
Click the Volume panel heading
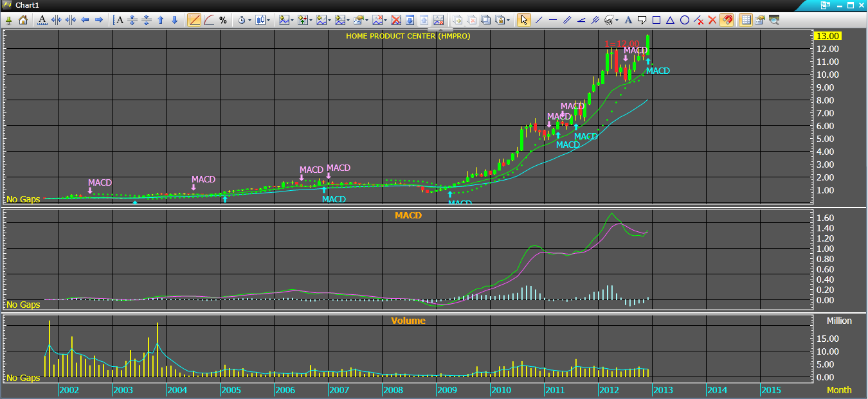pos(408,321)
